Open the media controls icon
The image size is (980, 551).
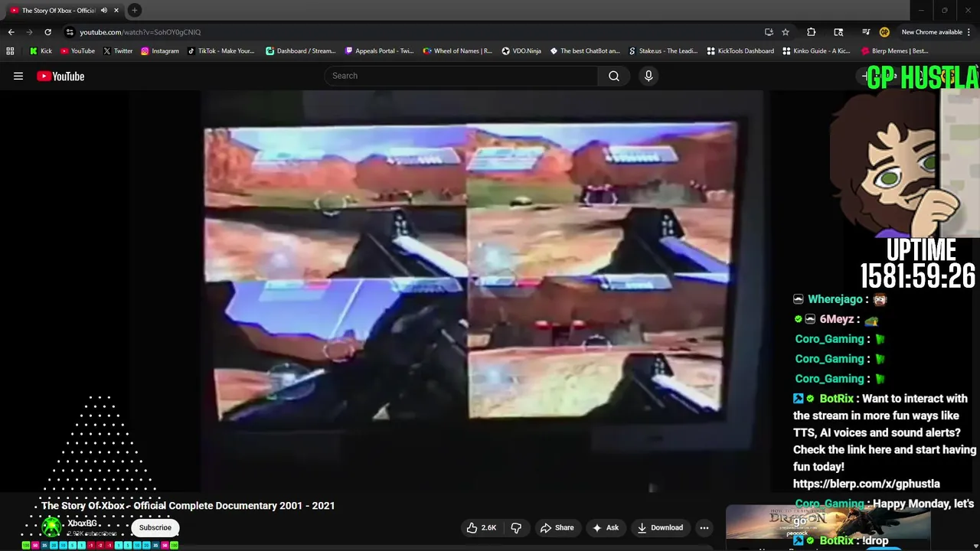pyautogui.click(x=866, y=32)
